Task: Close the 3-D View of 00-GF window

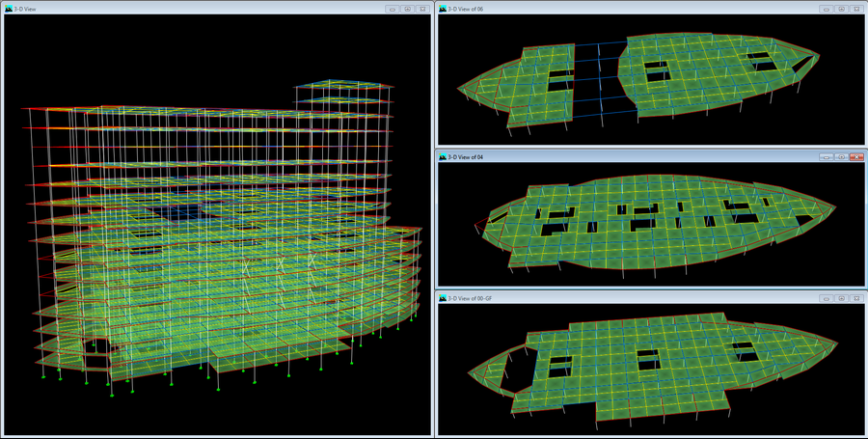Action: click(x=856, y=298)
